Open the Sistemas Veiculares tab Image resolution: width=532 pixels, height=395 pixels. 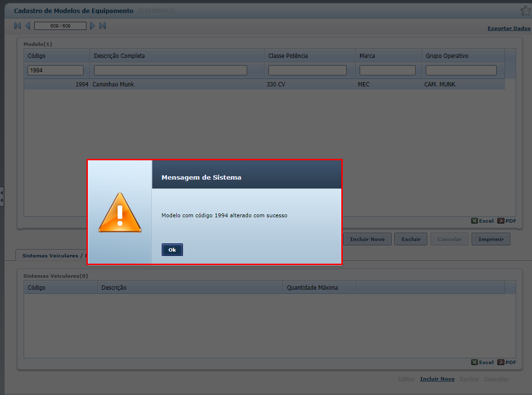click(52, 255)
